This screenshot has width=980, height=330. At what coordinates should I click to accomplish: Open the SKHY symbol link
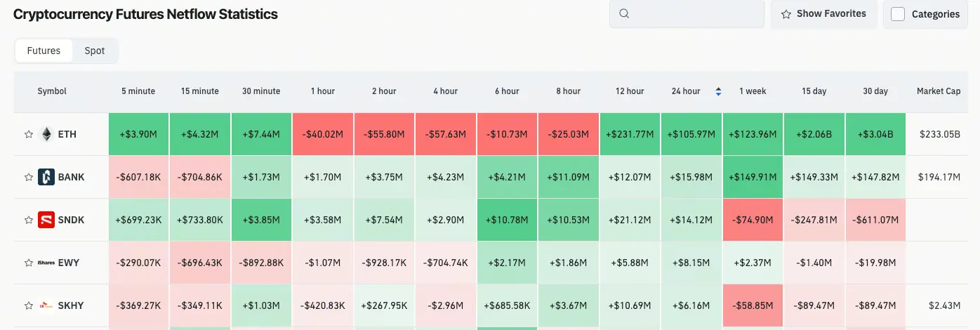coord(71,305)
